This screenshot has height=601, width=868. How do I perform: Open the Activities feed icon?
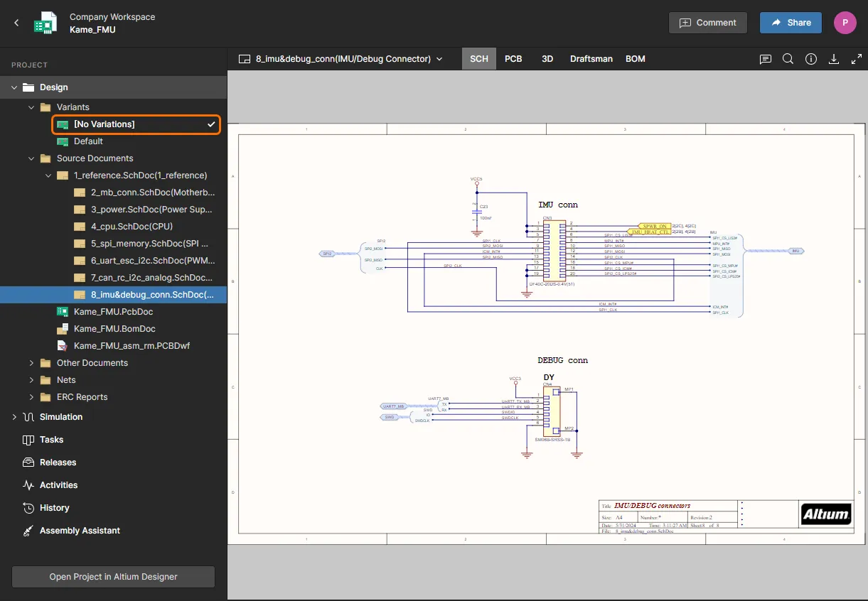pyautogui.click(x=58, y=484)
